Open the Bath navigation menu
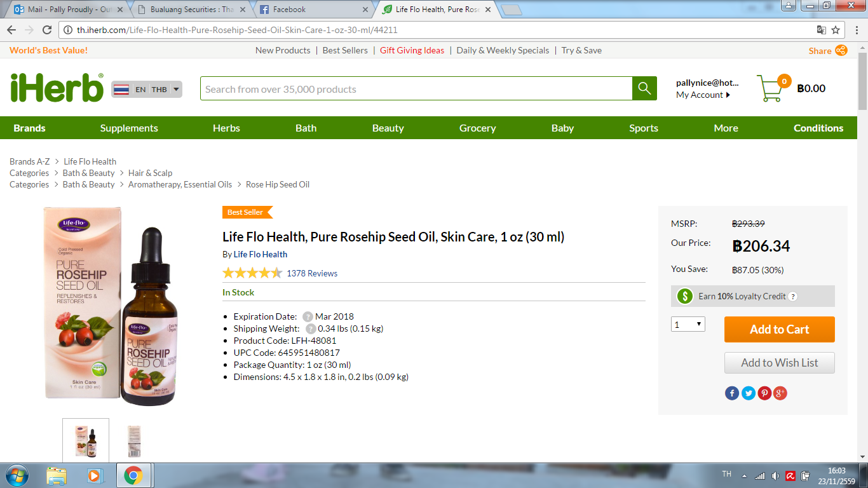Screen dimensions: 868x488 (306, 128)
